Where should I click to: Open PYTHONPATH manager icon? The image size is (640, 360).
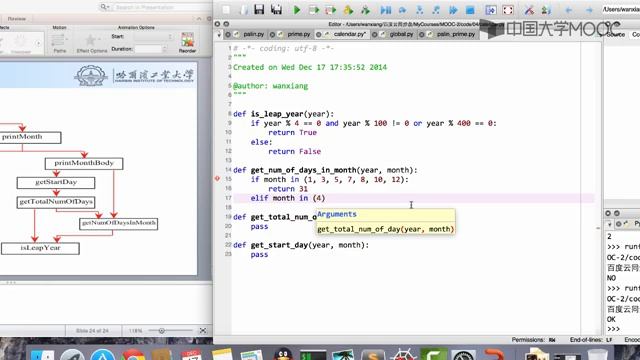point(546,10)
